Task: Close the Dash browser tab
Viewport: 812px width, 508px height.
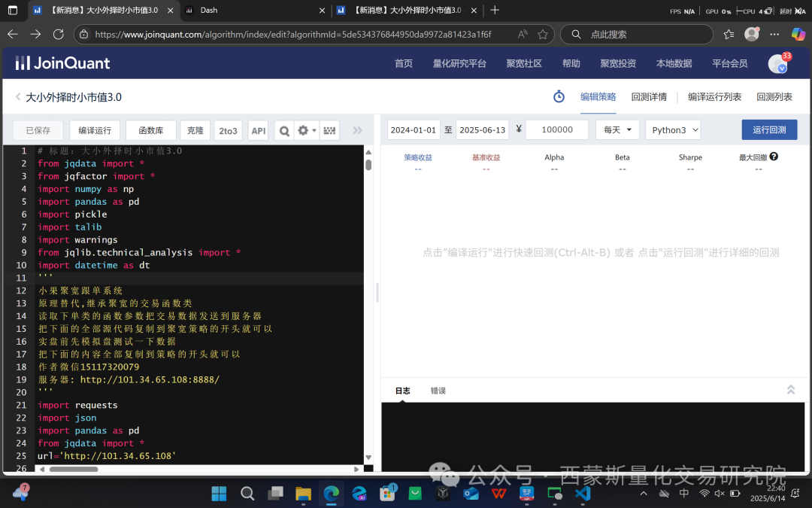Action: tap(322, 10)
